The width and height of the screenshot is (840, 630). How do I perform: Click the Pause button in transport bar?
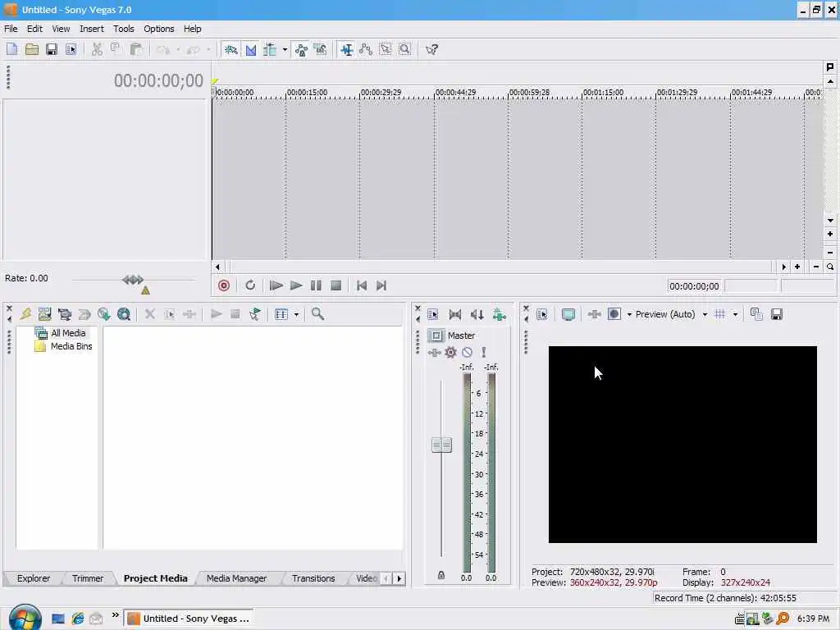[x=316, y=285]
